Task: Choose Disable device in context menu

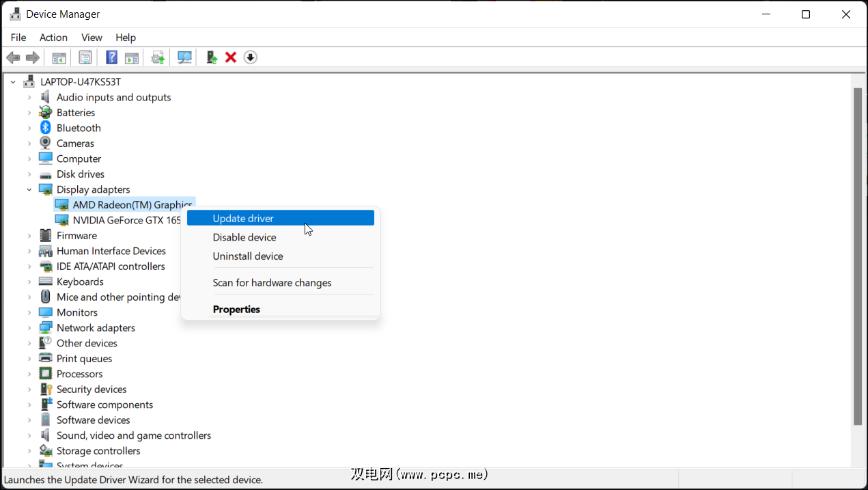Action: click(x=281, y=237)
